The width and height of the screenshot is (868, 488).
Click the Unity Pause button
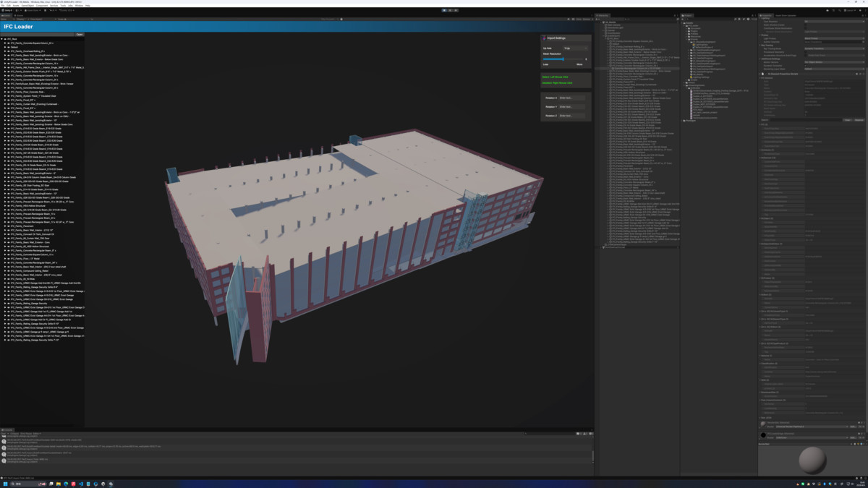[450, 10]
